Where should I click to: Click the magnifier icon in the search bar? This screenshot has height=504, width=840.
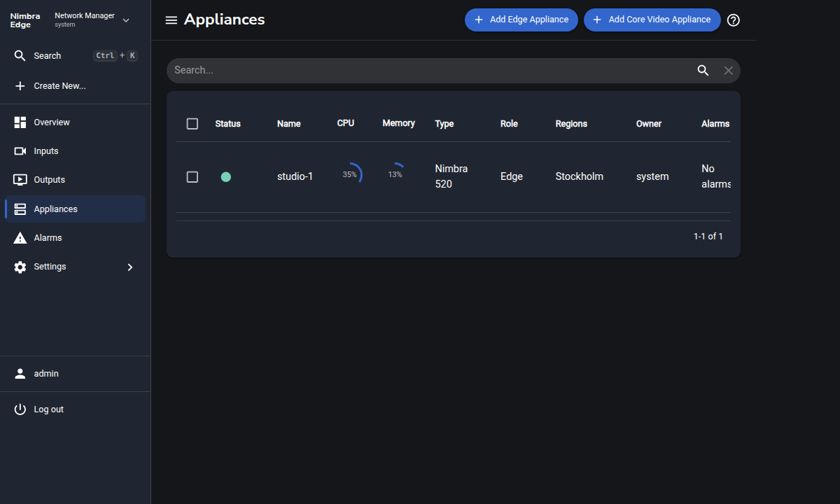click(x=703, y=71)
